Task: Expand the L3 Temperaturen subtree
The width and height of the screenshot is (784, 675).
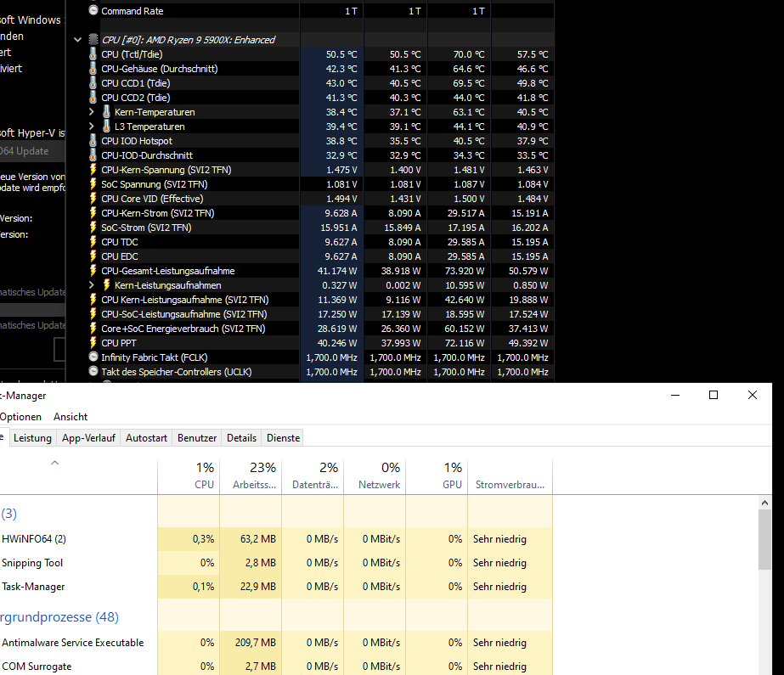Action: click(x=92, y=127)
